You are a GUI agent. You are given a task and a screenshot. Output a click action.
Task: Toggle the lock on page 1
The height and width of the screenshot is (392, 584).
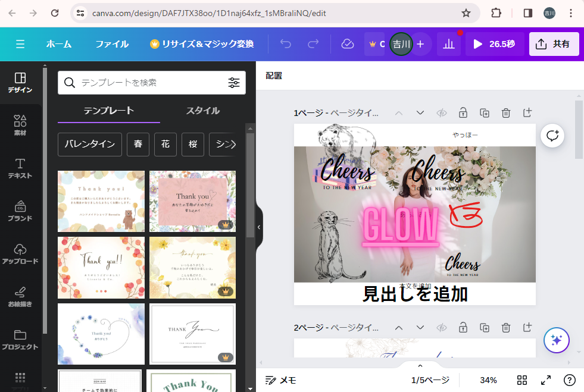click(x=463, y=113)
